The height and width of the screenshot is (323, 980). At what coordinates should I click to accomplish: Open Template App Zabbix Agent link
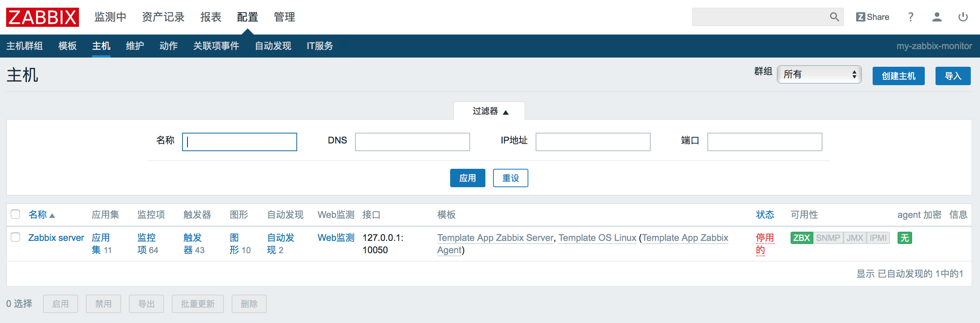pyautogui.click(x=685, y=238)
